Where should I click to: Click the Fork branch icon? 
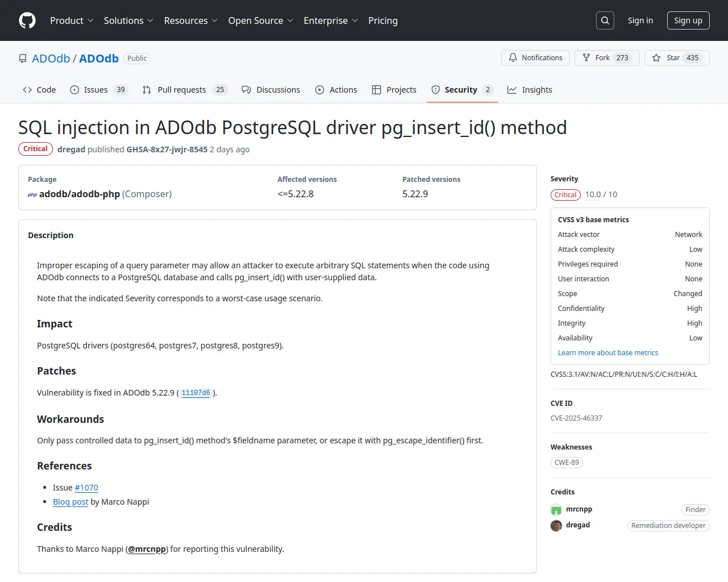[586, 58]
